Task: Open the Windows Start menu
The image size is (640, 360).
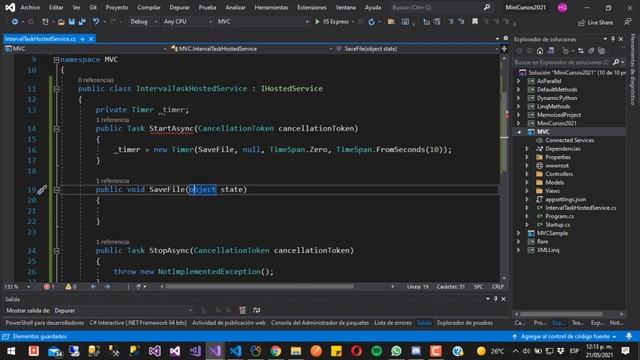Action: coord(11,351)
